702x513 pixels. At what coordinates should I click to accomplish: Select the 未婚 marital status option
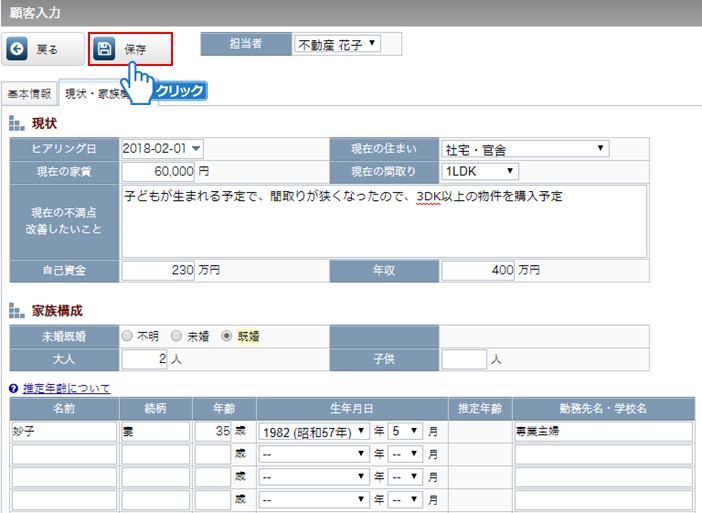click(176, 336)
